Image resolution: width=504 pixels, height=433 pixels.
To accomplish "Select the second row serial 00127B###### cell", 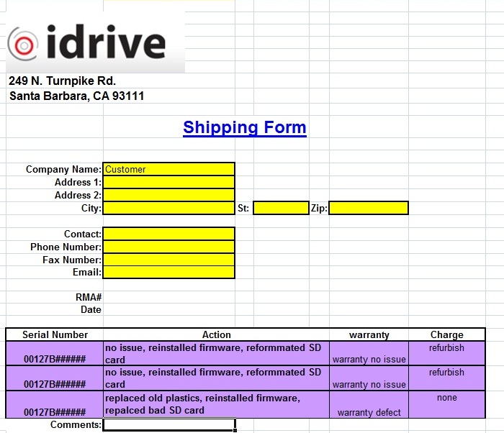I will [55, 378].
